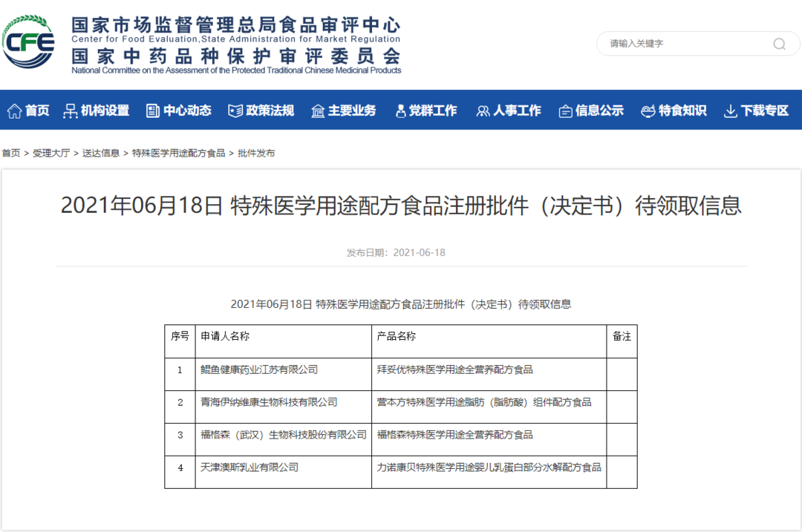Image resolution: width=802 pixels, height=532 pixels.
Task: Open the 人事工作 menu item
Action: pyautogui.click(x=517, y=111)
